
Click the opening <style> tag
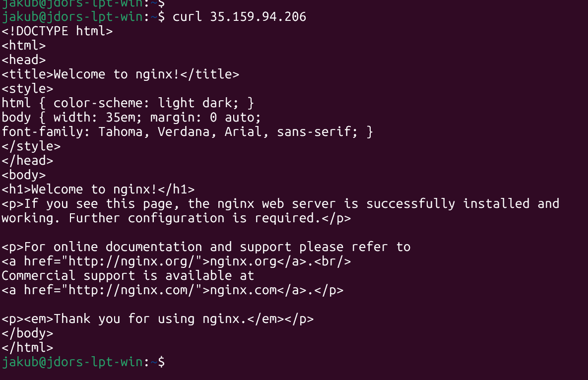click(x=27, y=89)
